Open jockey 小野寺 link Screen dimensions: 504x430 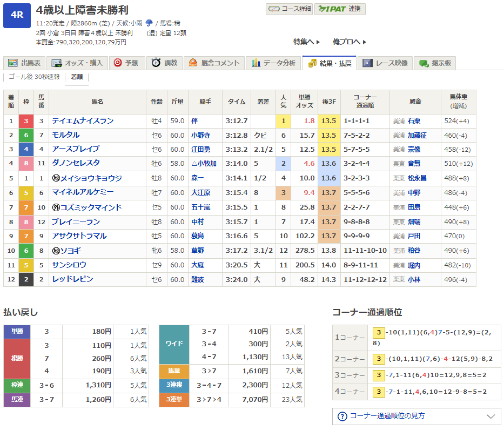coord(200,135)
